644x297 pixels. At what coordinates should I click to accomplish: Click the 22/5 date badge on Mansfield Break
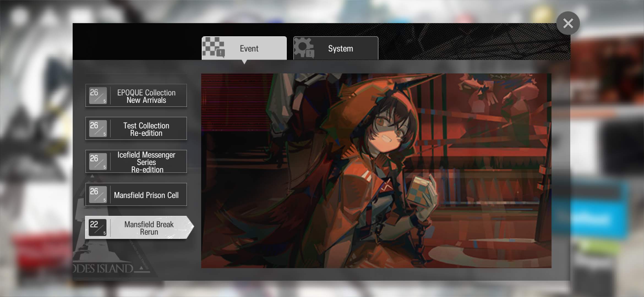point(98,228)
